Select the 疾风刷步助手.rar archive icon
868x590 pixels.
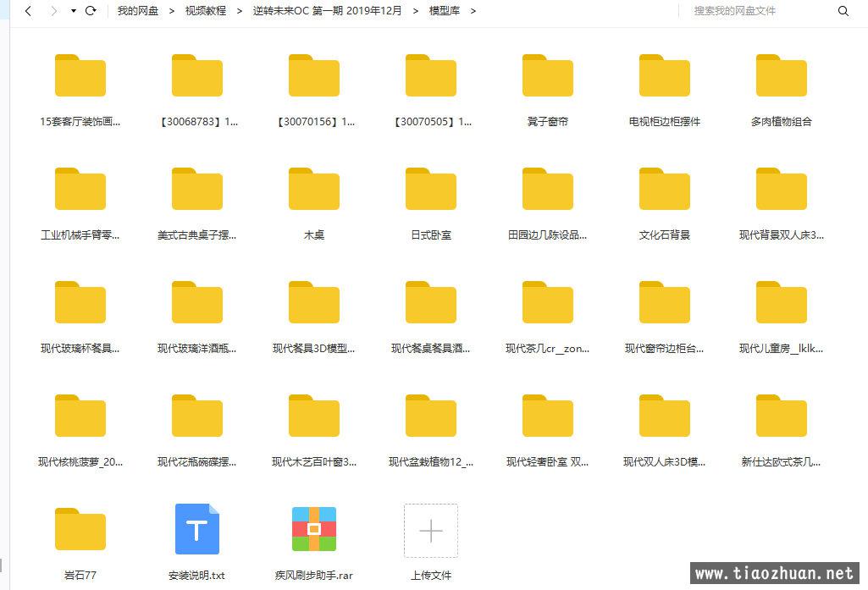pos(314,529)
